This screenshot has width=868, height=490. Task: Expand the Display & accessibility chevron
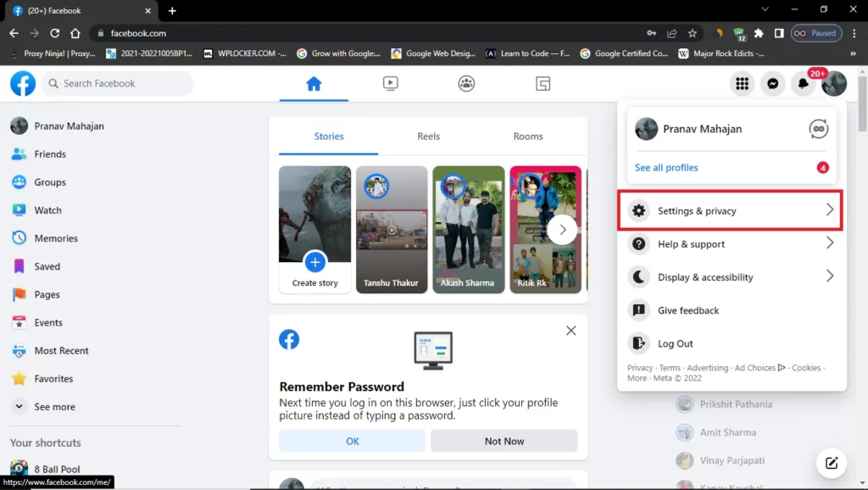829,276
